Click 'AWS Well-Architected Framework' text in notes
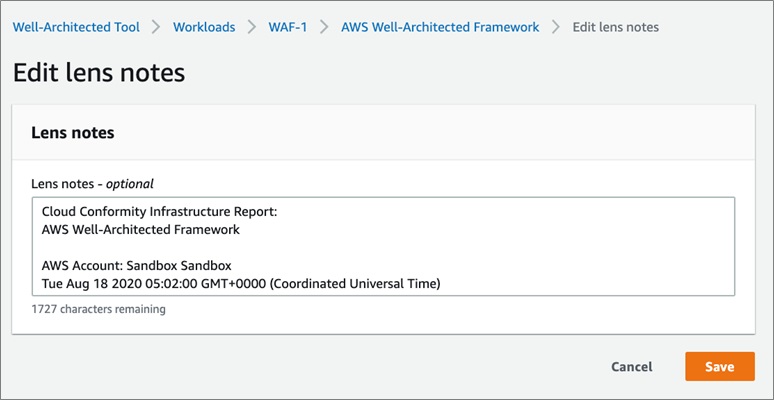 click(x=141, y=230)
